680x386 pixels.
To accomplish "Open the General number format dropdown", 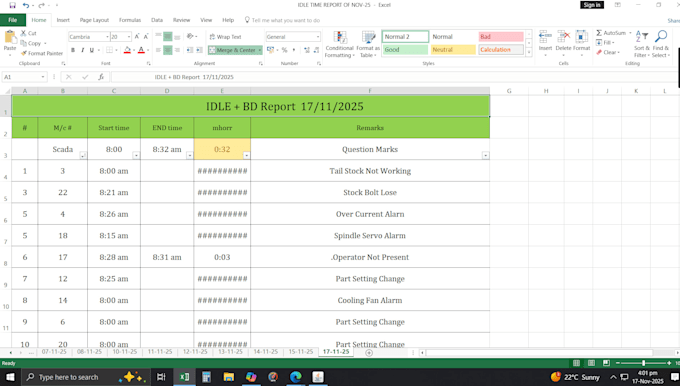I will point(317,37).
